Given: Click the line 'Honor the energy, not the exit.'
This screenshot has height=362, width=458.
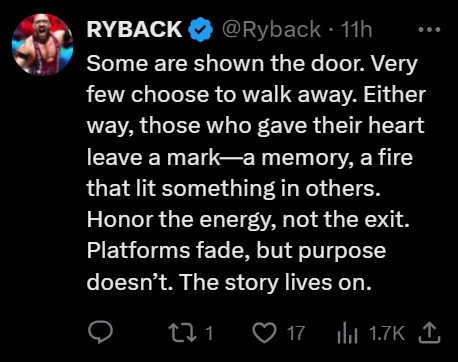Looking at the screenshot, I should tap(248, 220).
